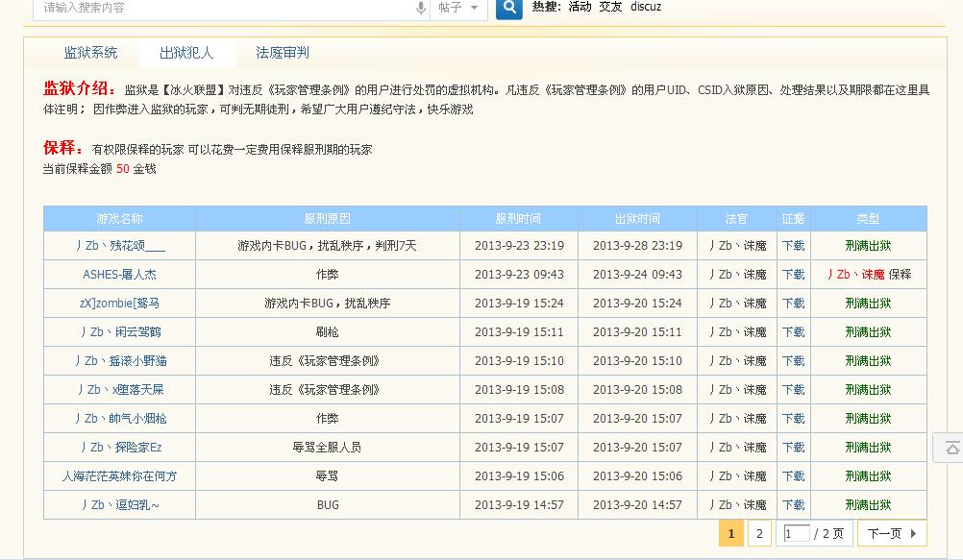Open player link 人海茫茫英妹你在何方
The height and width of the screenshot is (560, 963).
click(x=119, y=475)
